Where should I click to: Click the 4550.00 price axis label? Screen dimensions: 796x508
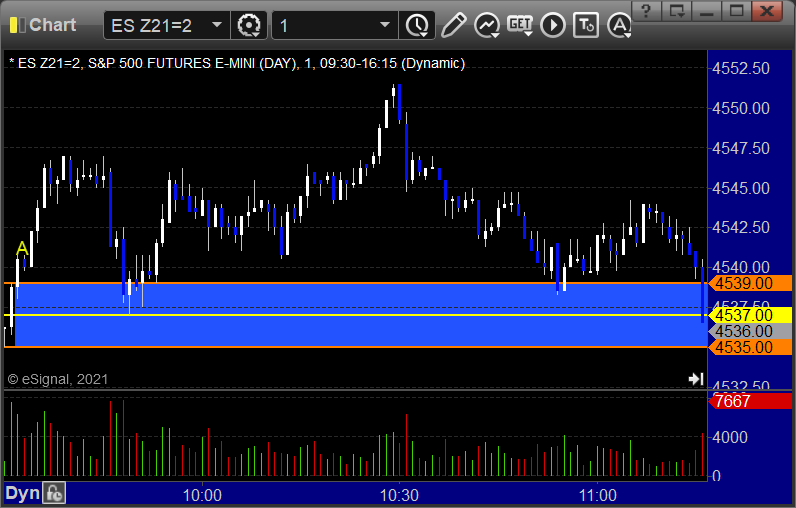(741, 108)
